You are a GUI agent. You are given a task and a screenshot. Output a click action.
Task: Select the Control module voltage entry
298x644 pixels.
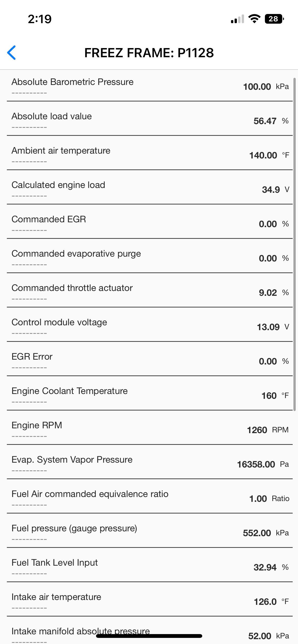coord(149,326)
